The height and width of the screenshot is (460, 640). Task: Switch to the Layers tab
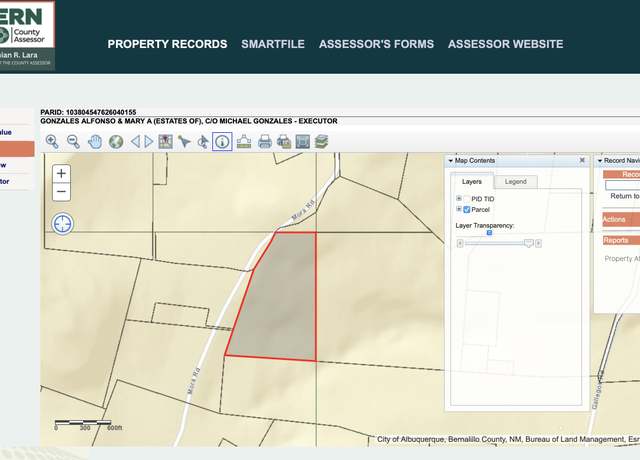tap(472, 182)
